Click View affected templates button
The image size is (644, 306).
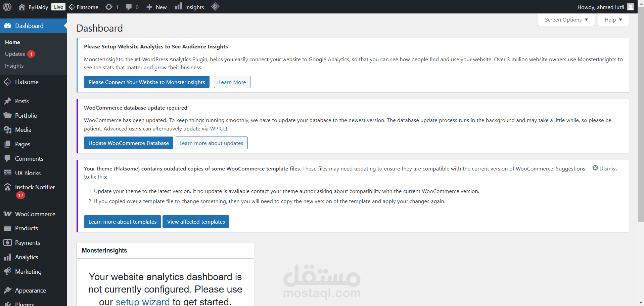coord(196,222)
